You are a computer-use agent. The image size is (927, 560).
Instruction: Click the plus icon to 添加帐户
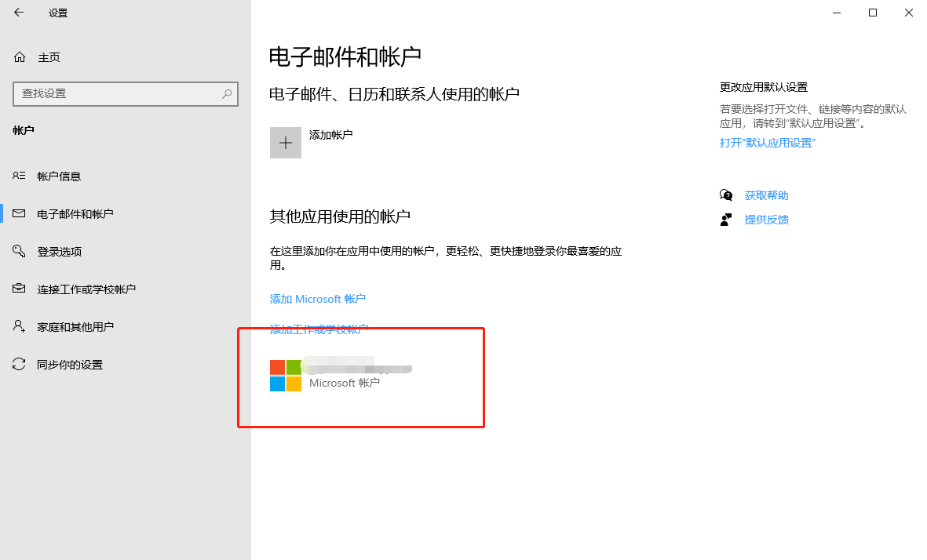(285, 142)
